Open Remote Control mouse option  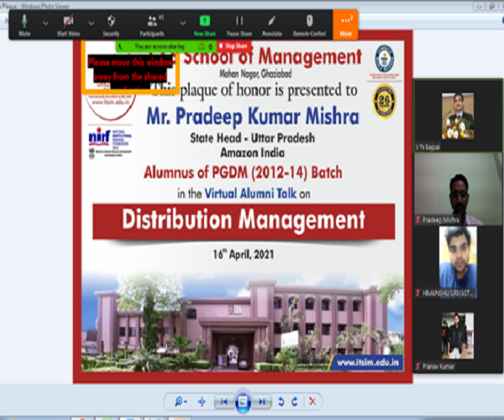tap(309, 25)
